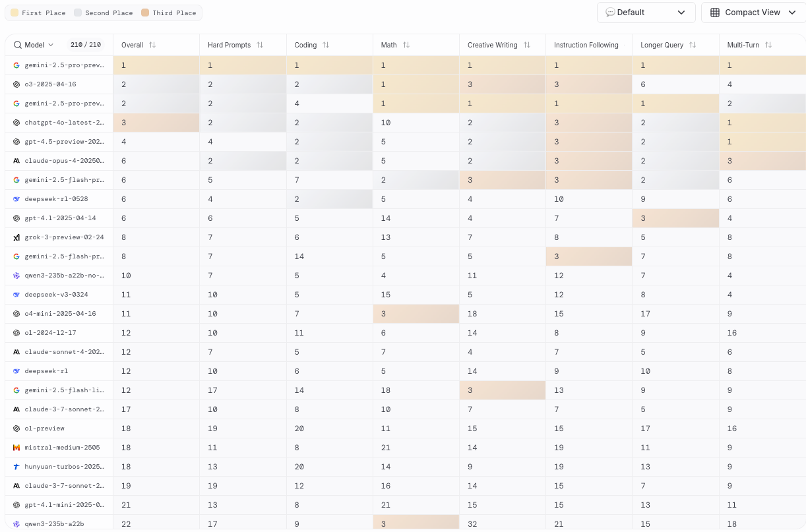Click the 210 / 210 model count badge
The height and width of the screenshot is (532, 806).
coord(86,45)
